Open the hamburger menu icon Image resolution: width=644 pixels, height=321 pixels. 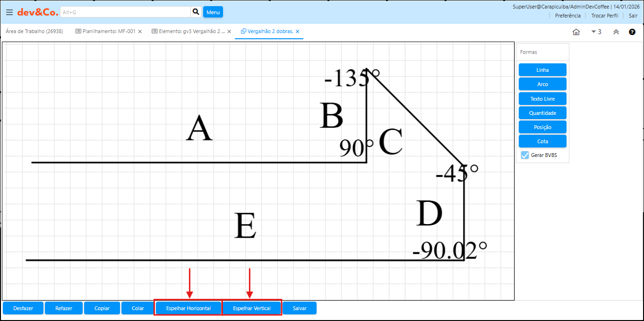(x=9, y=12)
